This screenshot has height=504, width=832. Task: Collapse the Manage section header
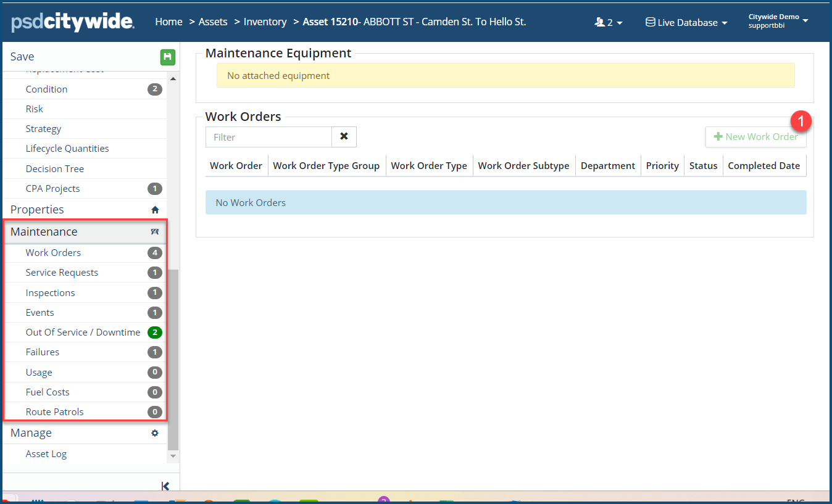tap(85, 433)
